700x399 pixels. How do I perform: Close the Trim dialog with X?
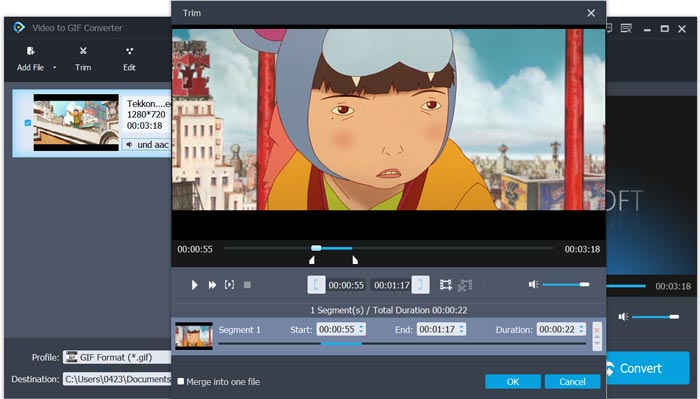point(591,13)
